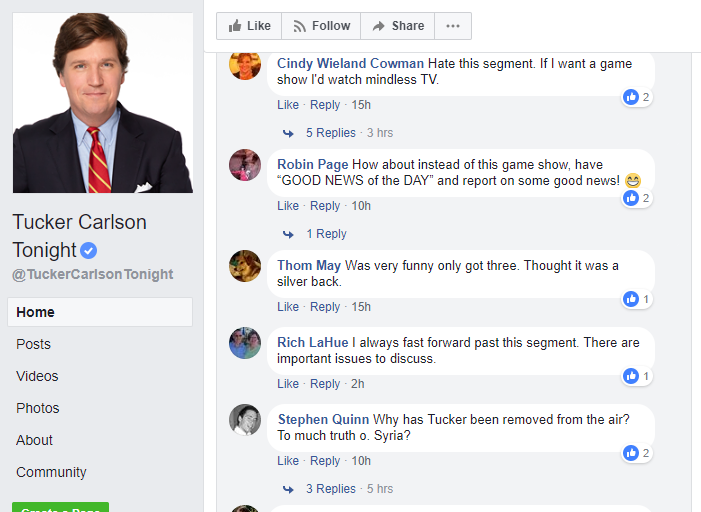The image size is (701, 512).
Task: View like reaction on Rich LaHue's comment
Action: pyautogui.click(x=638, y=376)
